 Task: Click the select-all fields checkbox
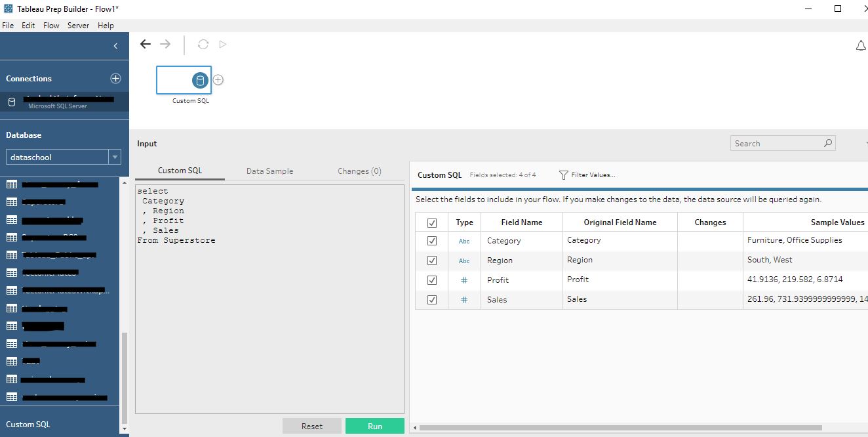(x=431, y=222)
